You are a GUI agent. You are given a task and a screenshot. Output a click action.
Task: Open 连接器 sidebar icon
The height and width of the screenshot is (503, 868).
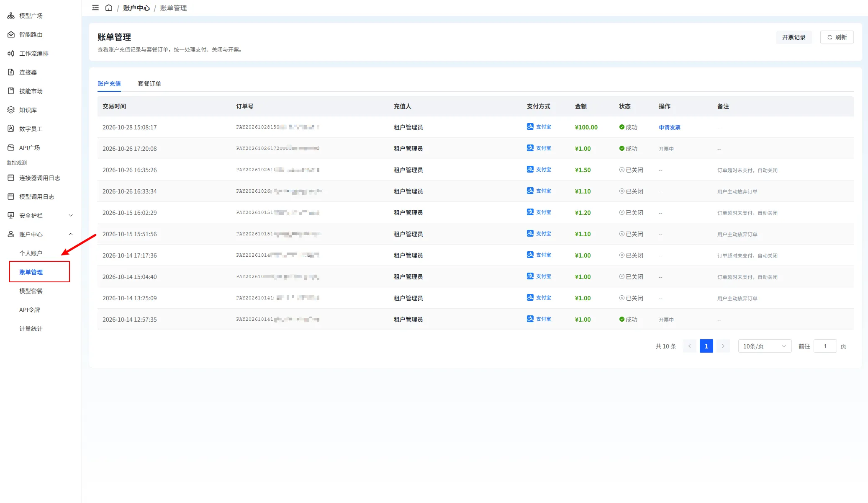(x=11, y=72)
